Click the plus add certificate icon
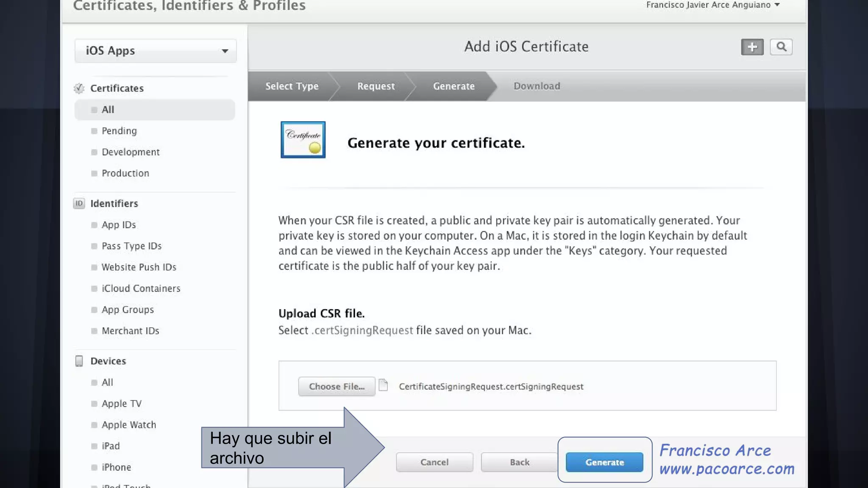Viewport: 868px width, 488px height. tap(752, 47)
